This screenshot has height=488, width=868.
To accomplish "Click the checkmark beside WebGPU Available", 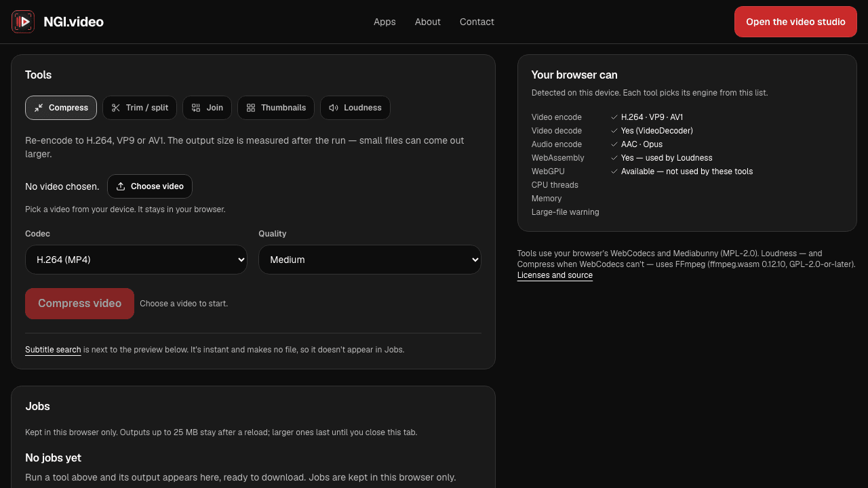I will point(614,171).
